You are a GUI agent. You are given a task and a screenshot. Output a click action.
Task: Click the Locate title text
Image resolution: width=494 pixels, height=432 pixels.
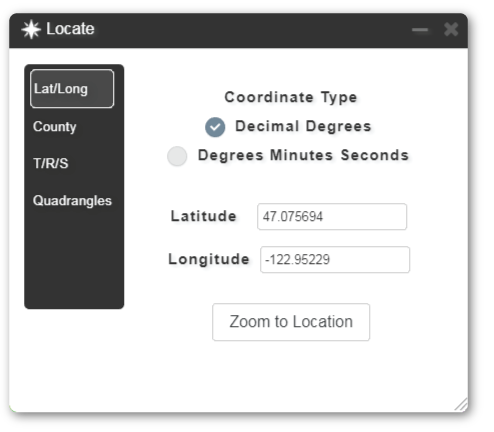point(70,29)
